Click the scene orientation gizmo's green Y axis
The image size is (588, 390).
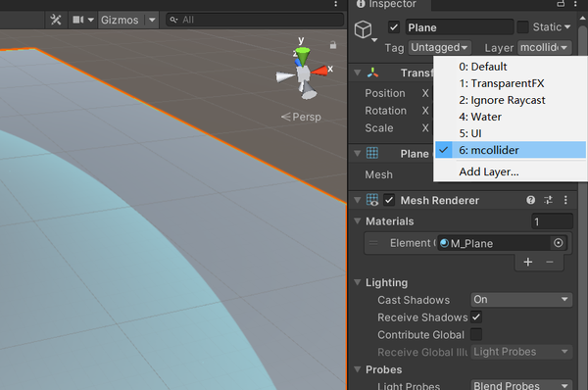(302, 55)
